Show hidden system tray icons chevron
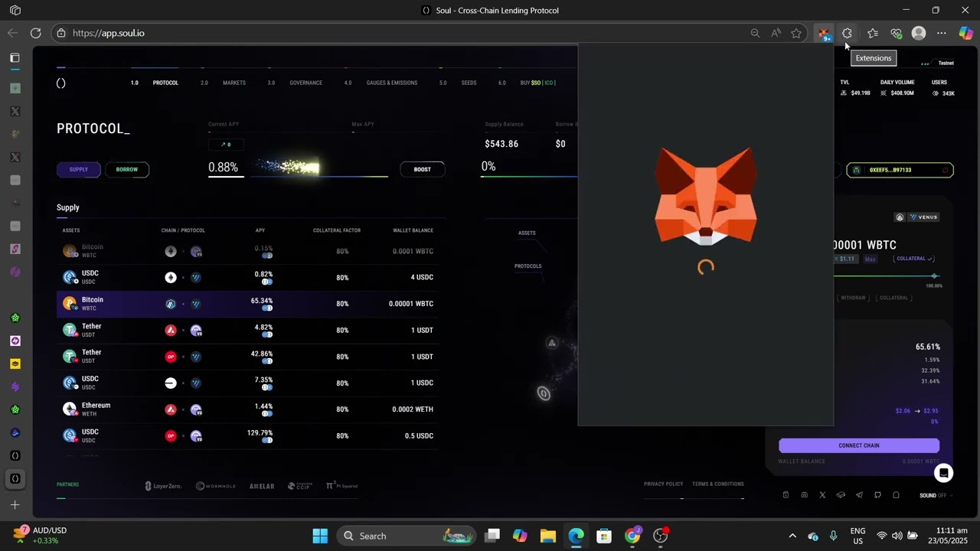980x551 pixels. pyautogui.click(x=792, y=536)
